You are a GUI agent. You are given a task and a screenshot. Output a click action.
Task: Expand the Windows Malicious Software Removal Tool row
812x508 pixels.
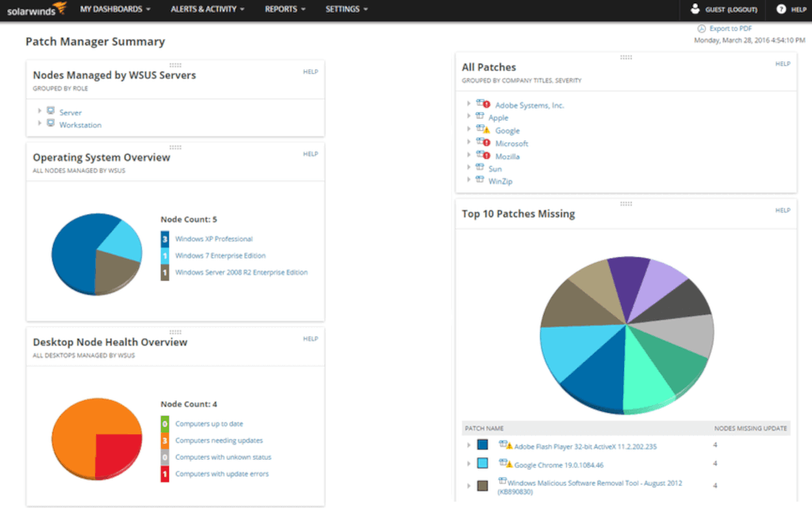pos(469,486)
